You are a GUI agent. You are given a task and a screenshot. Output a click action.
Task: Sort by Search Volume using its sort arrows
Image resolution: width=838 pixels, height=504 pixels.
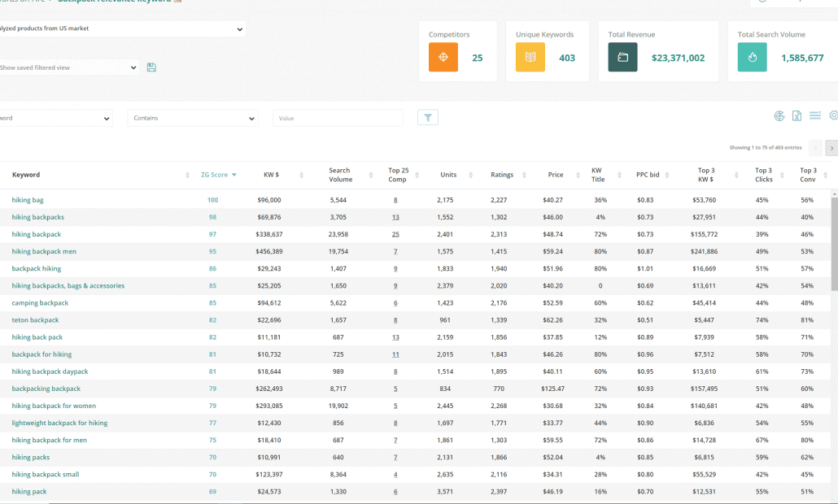370,175
